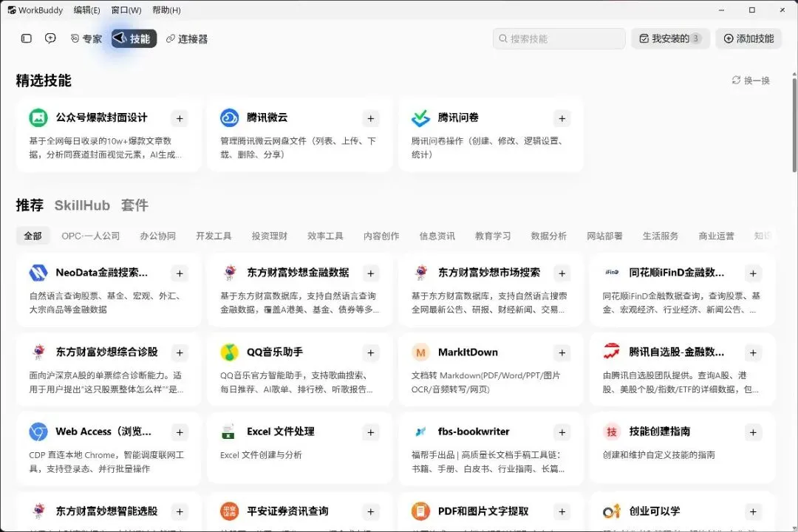This screenshot has height=532, width=798.
Task: Open 技能创建指南 skill card title
Action: point(660,432)
